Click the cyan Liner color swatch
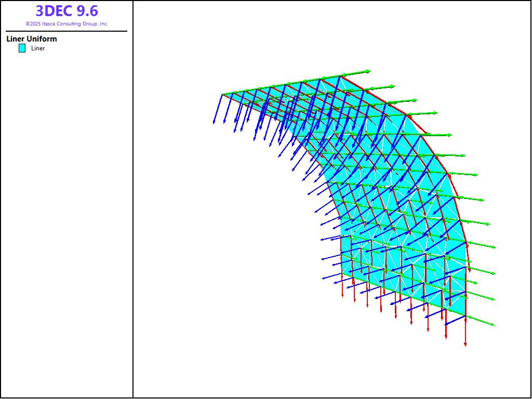 pyautogui.click(x=22, y=48)
